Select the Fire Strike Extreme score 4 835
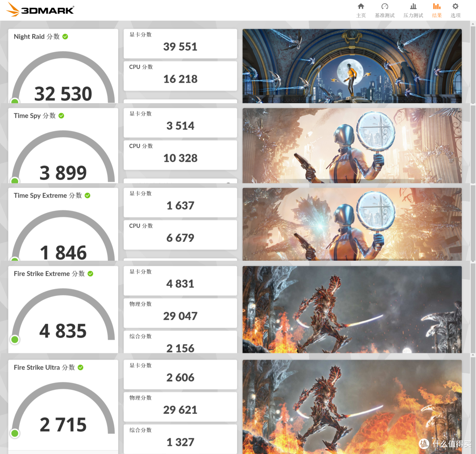The height and width of the screenshot is (454, 476). (63, 330)
